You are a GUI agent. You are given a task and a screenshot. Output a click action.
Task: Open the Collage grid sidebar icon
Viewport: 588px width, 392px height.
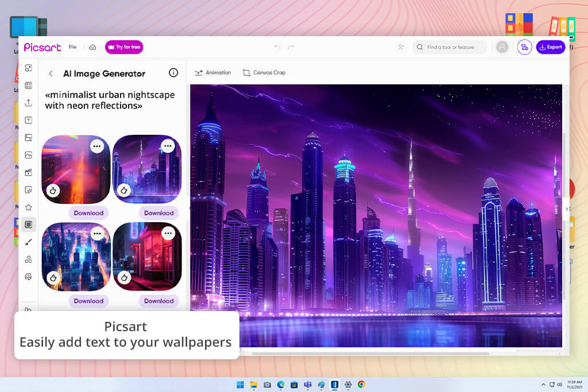29,138
